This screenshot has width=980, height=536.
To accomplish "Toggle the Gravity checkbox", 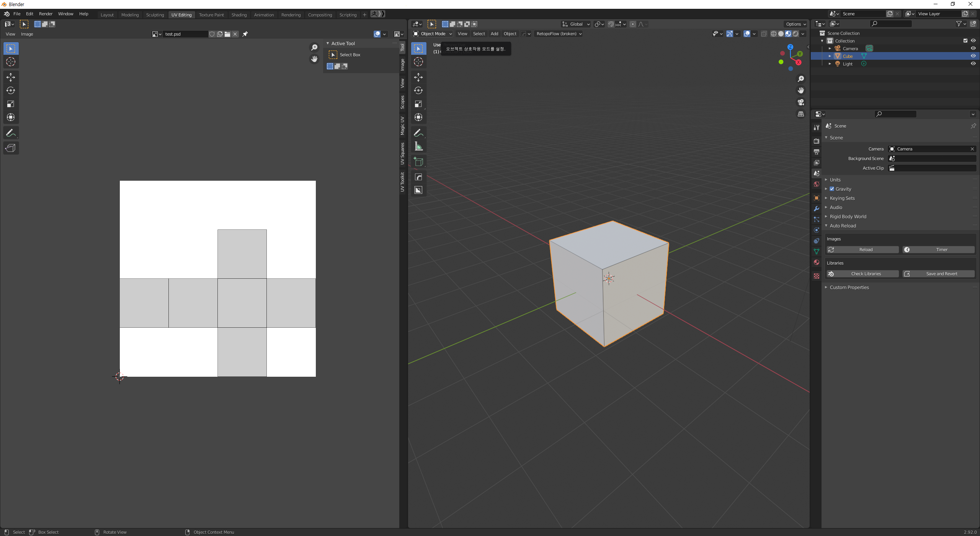I will point(832,189).
